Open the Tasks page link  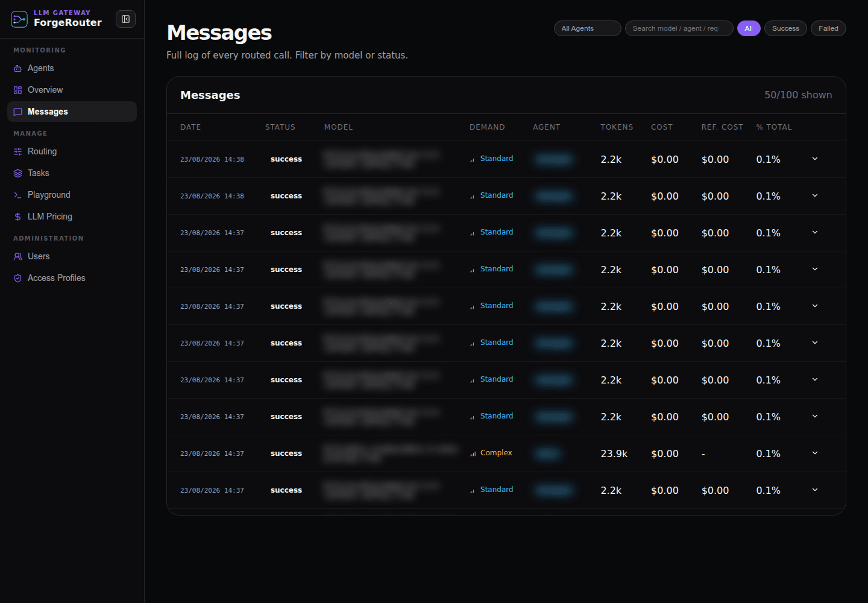[x=72, y=174]
